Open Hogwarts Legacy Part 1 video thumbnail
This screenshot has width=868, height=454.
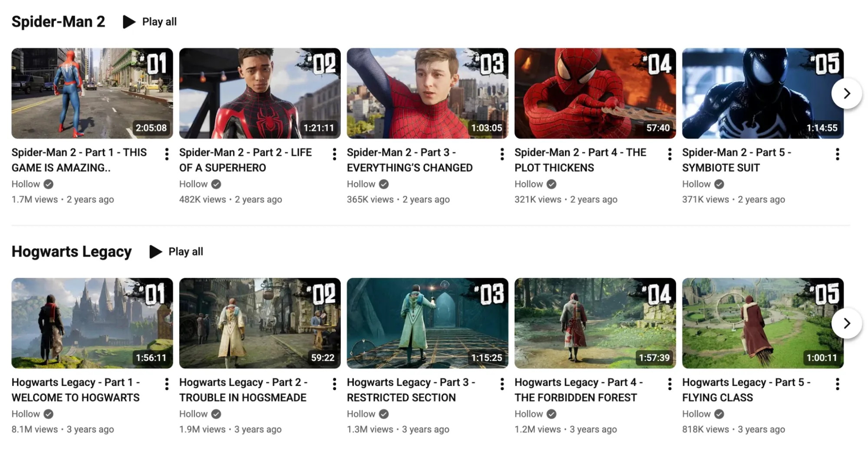(x=92, y=323)
